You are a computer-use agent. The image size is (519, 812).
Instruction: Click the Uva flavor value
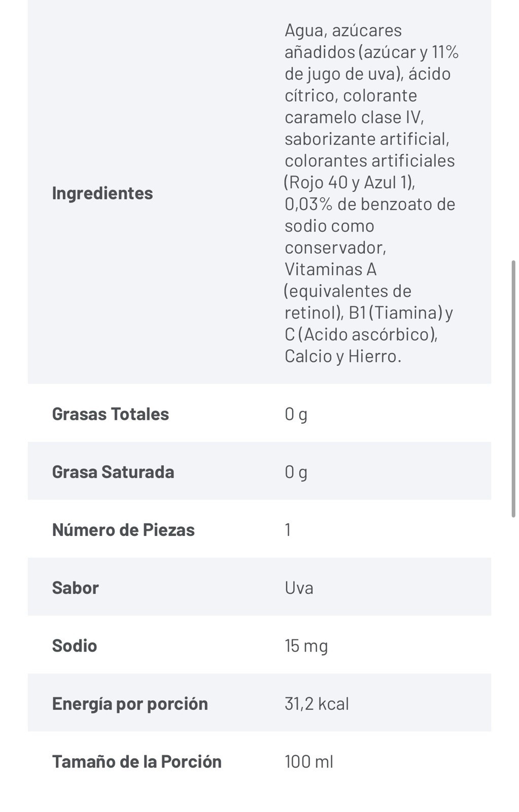click(x=299, y=587)
